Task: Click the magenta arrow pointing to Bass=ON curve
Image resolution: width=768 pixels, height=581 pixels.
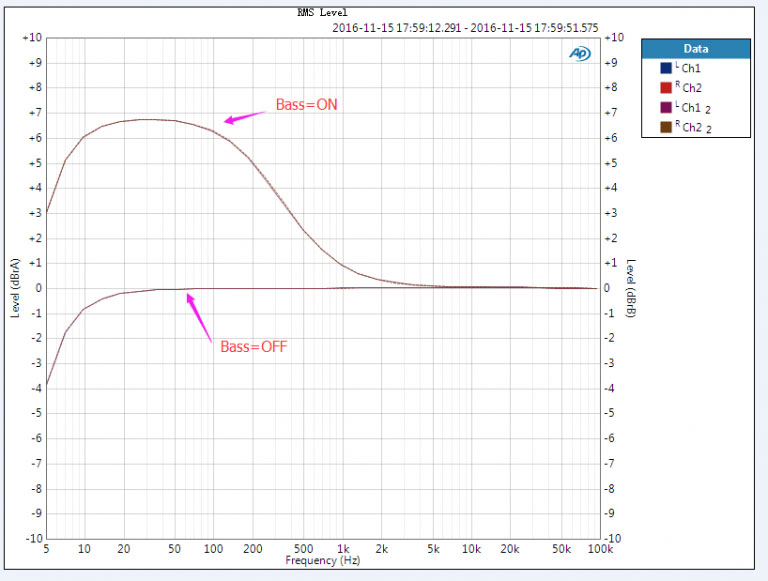Action: pyautogui.click(x=245, y=117)
